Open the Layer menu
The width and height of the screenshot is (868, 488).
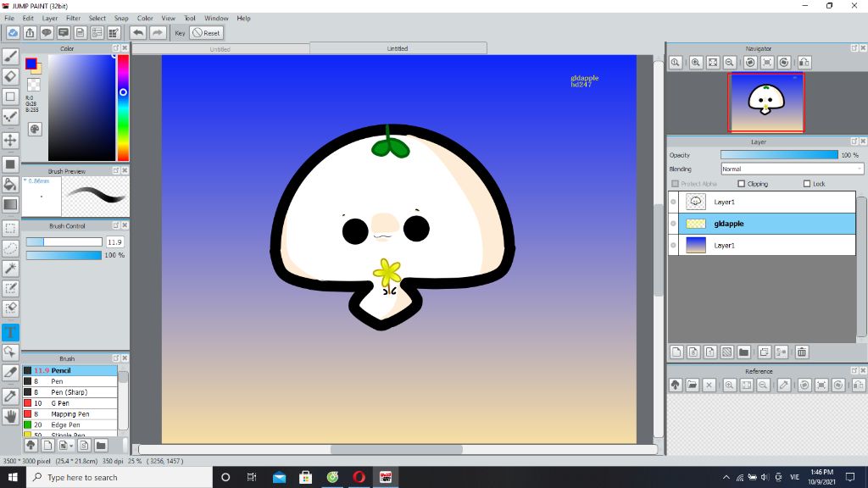click(x=50, y=19)
